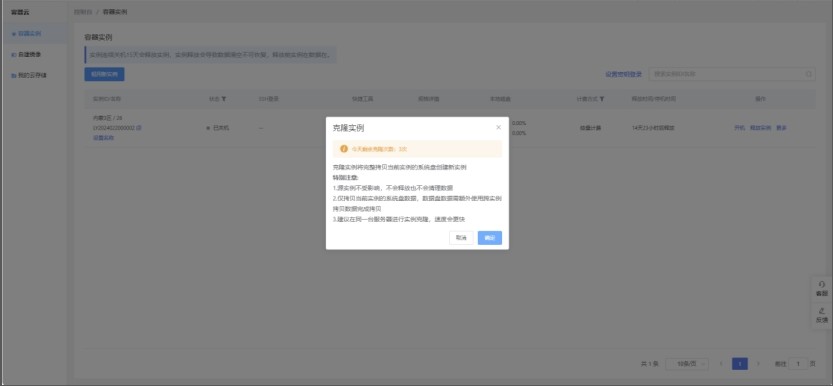Click 开机 to power on the instance
833x386 pixels.
tap(740, 128)
